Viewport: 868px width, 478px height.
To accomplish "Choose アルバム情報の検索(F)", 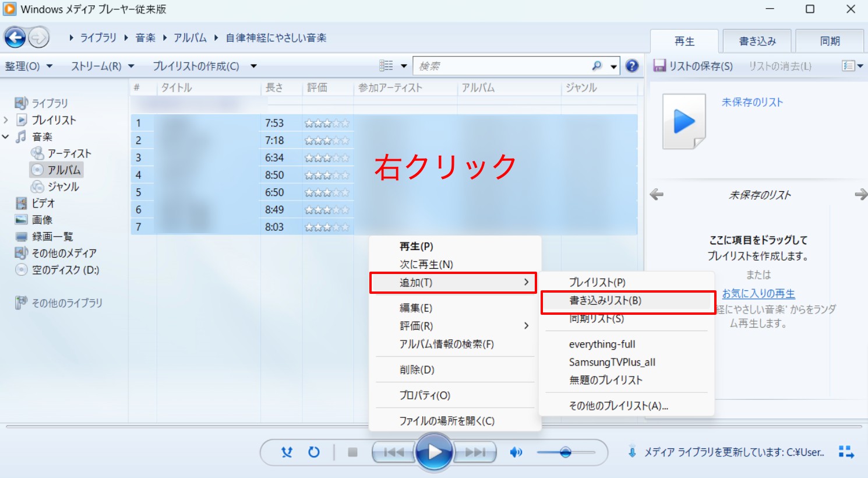I will tap(455, 344).
